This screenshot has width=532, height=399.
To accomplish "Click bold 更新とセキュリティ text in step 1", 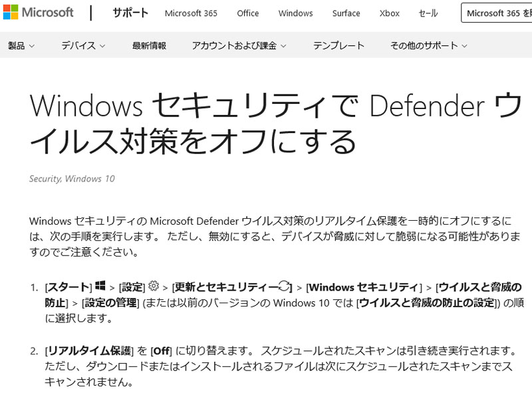I will pyautogui.click(x=227, y=287).
